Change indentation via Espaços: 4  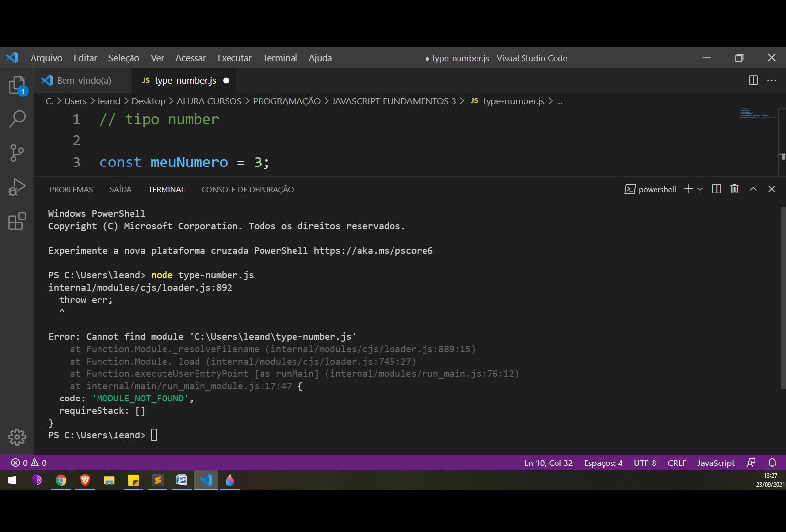point(603,463)
